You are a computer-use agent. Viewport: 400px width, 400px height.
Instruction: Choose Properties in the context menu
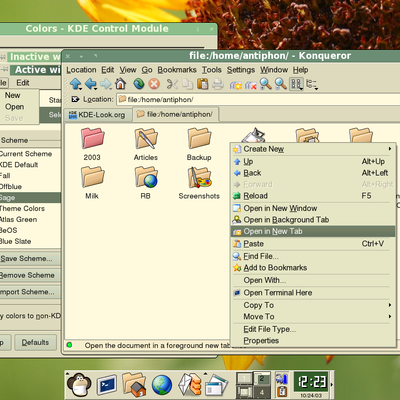pyautogui.click(x=313, y=341)
